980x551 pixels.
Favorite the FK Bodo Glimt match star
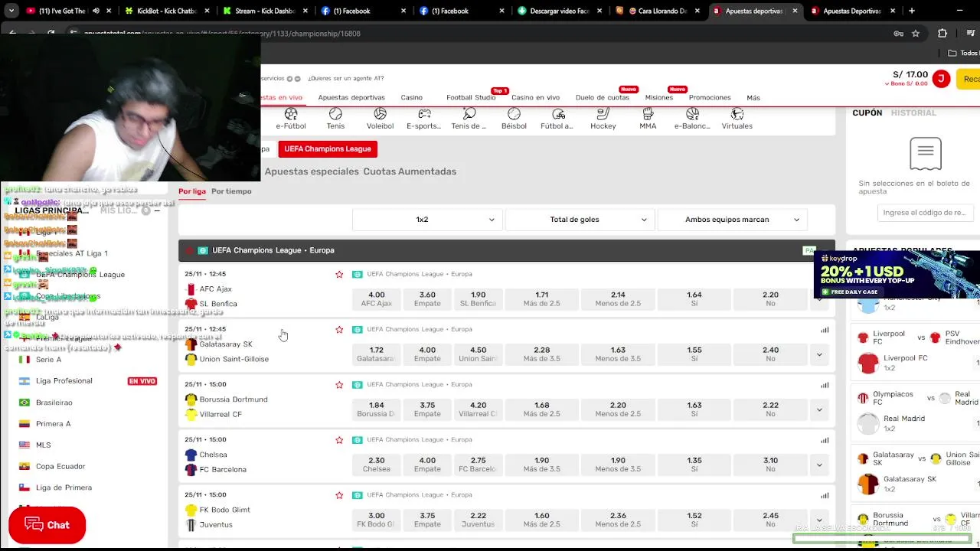click(x=339, y=495)
